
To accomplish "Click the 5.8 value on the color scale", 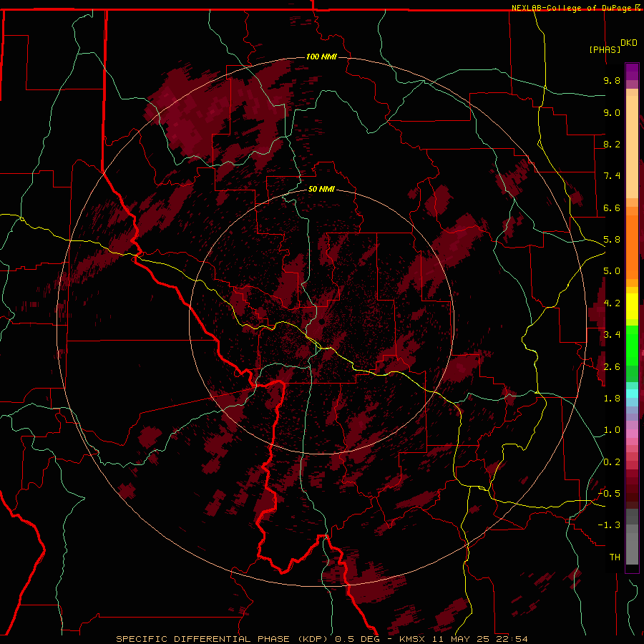I will tap(612, 240).
